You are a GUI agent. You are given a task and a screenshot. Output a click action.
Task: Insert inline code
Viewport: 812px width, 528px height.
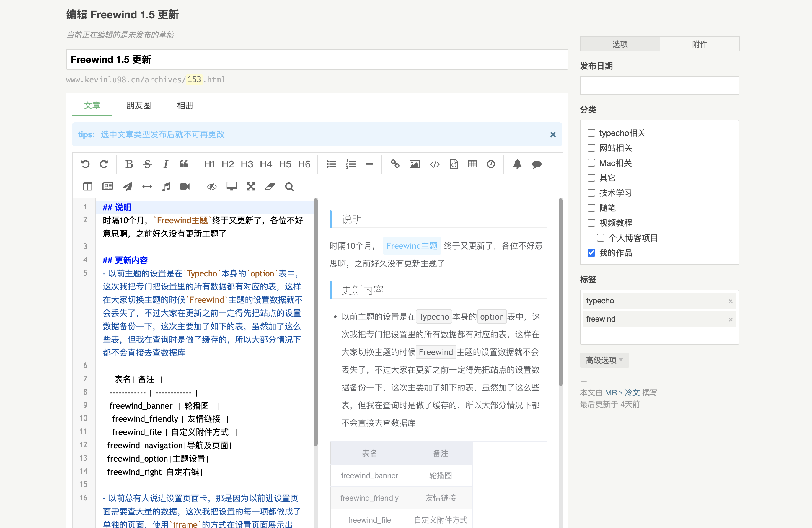[x=434, y=164]
